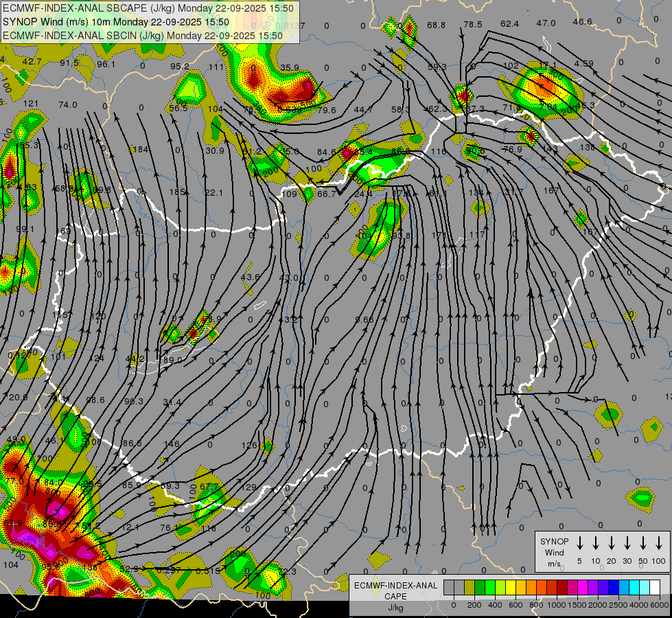Select the orange-red swatch right of 800
This screenshot has height=618, width=672.
tap(542, 587)
